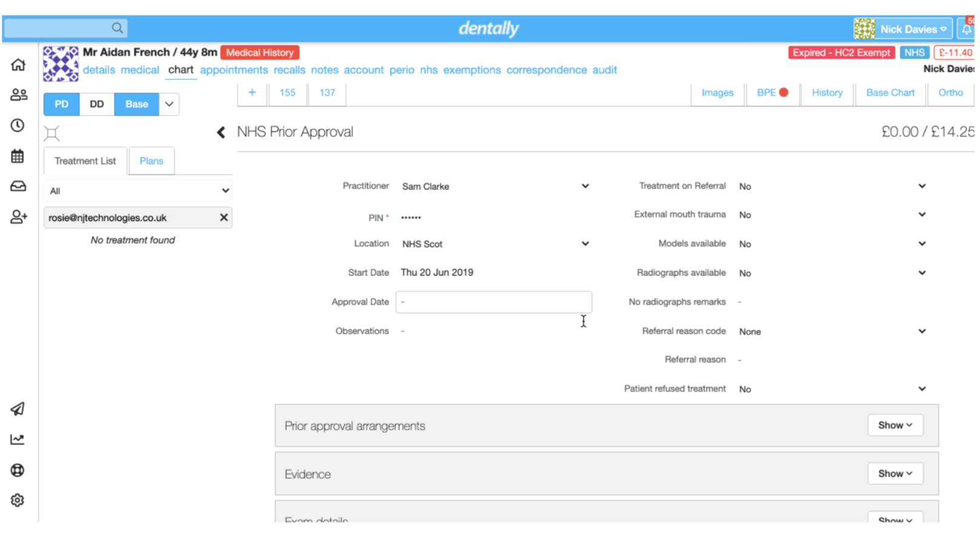Click the Approval Date input field

[494, 302]
